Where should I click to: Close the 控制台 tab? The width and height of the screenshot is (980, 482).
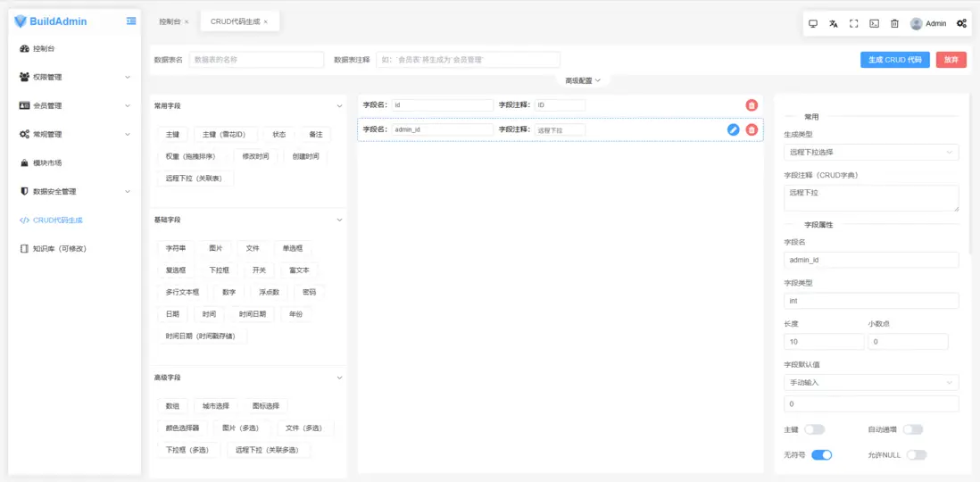click(x=187, y=22)
